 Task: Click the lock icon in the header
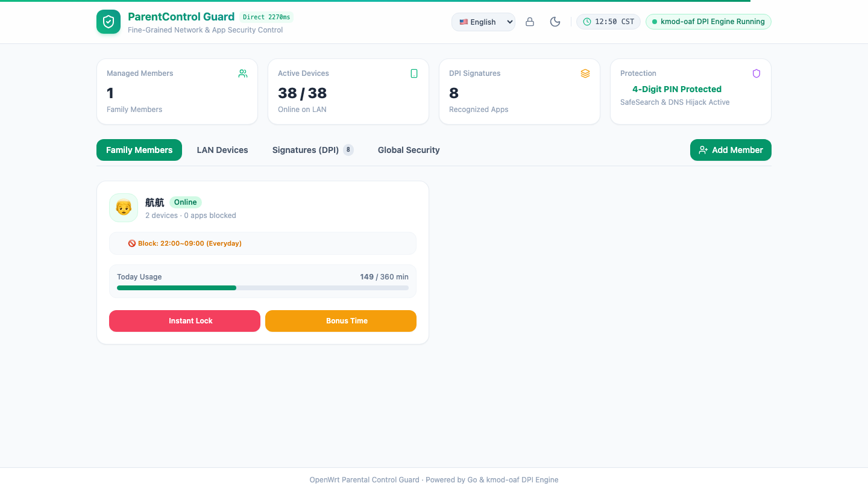(530, 22)
